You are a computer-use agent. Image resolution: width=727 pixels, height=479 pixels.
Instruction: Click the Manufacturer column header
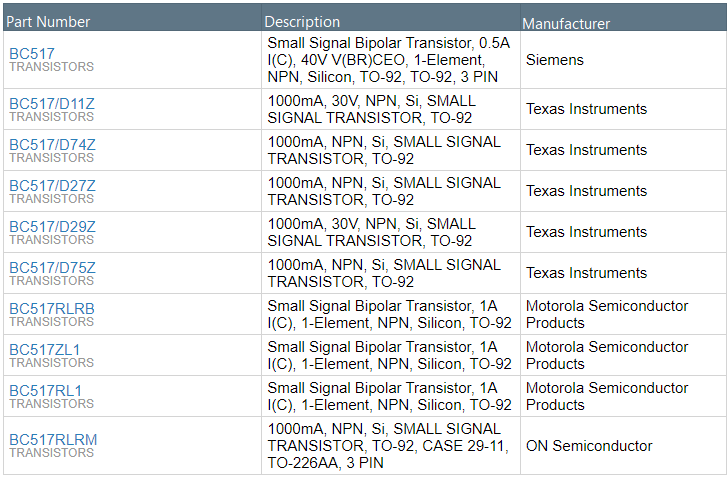pyautogui.click(x=566, y=23)
